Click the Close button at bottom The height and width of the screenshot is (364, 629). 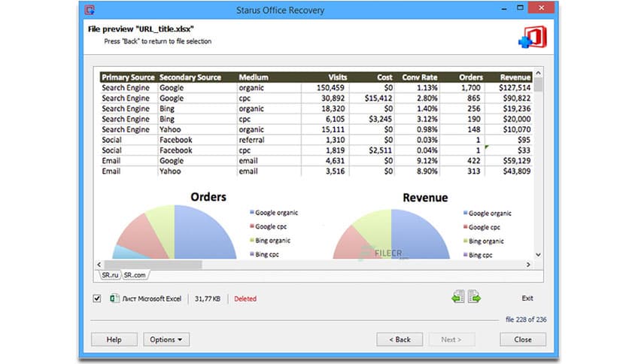click(x=523, y=339)
